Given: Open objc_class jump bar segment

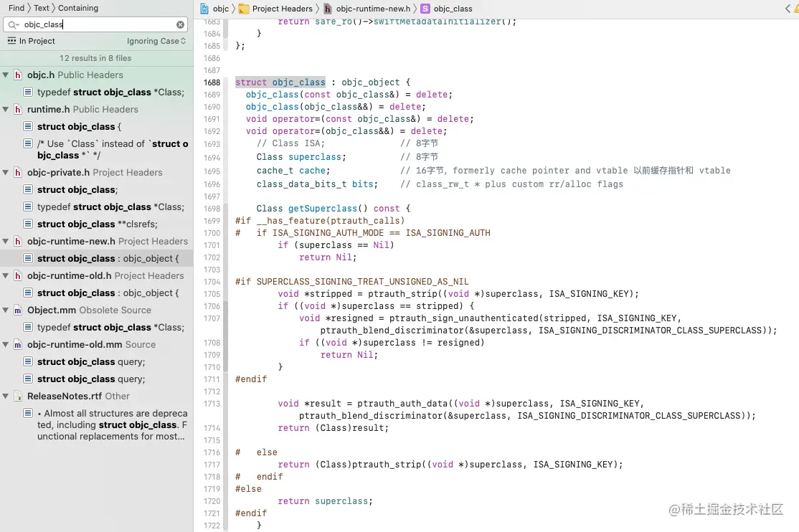Looking at the screenshot, I should [453, 9].
